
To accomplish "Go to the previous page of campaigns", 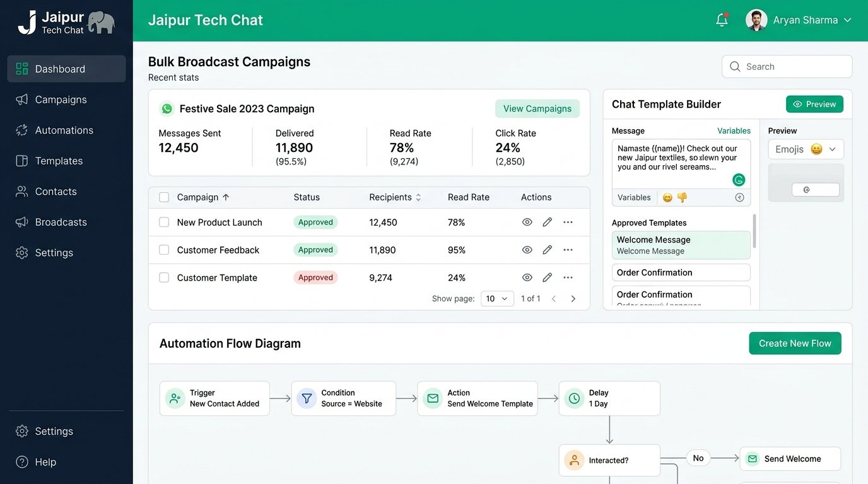I will tap(554, 299).
